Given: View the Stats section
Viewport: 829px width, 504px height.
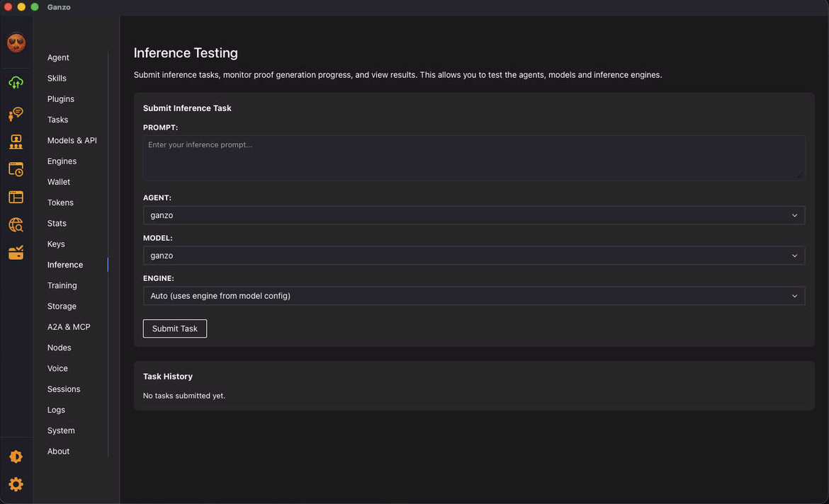Looking at the screenshot, I should 57,224.
